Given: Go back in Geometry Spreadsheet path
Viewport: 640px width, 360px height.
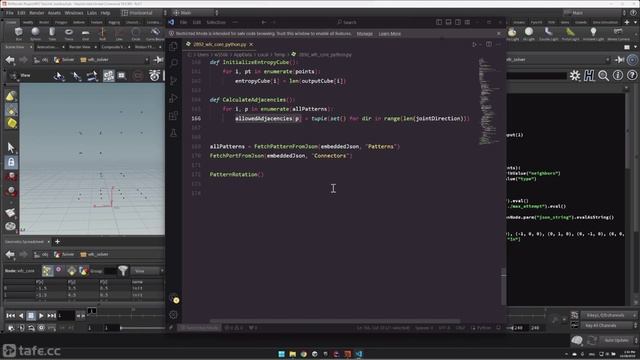Looking at the screenshot, I should (x=10, y=255).
